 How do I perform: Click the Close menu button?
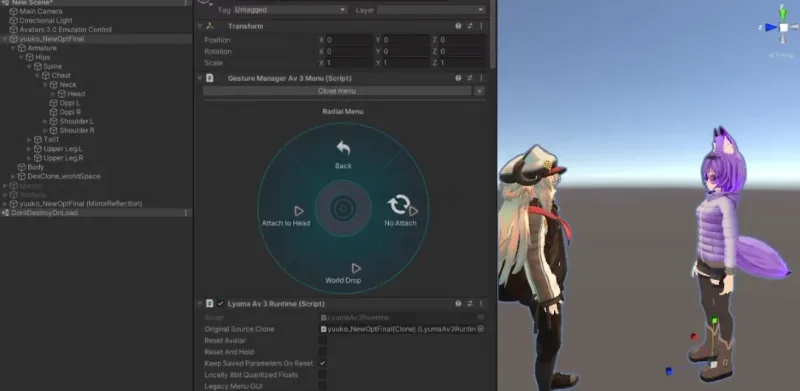(x=337, y=91)
